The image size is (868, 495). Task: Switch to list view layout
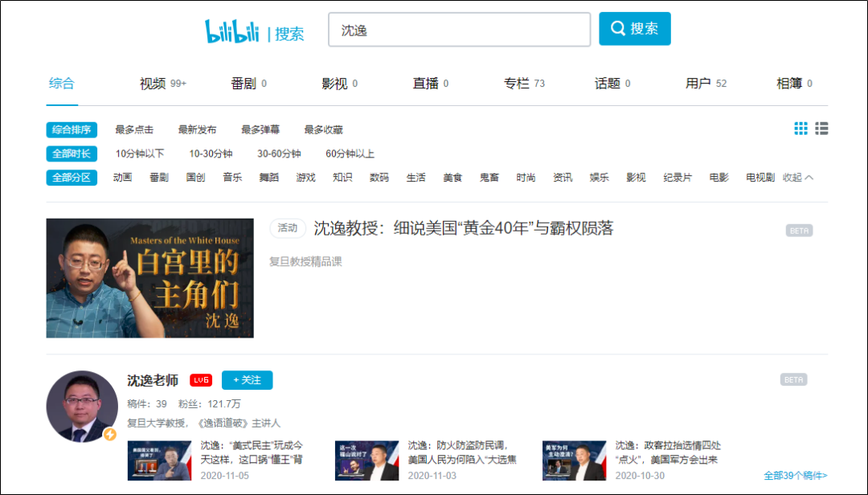(821, 129)
